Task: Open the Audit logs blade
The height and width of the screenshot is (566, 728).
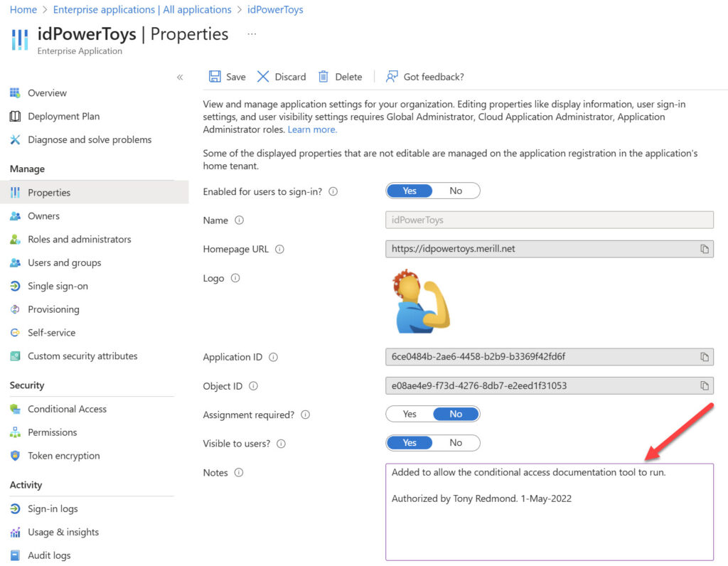Action: pos(49,555)
